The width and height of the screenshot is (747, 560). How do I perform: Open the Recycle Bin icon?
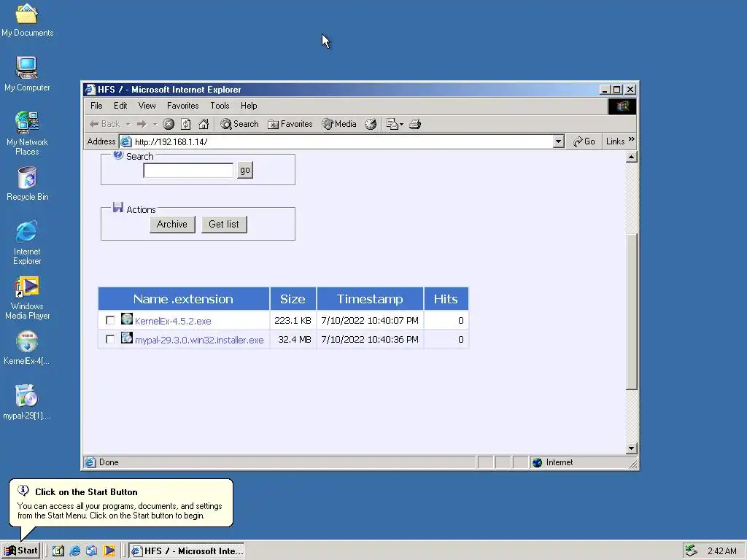27,183
